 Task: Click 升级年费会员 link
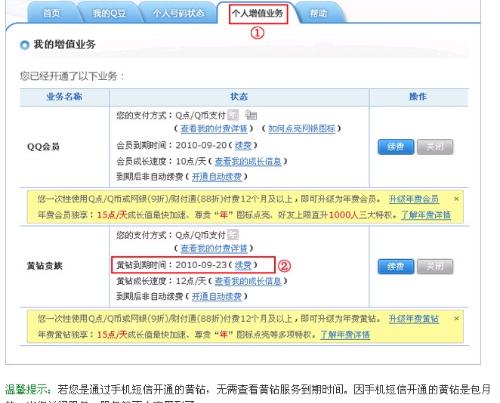point(414,199)
